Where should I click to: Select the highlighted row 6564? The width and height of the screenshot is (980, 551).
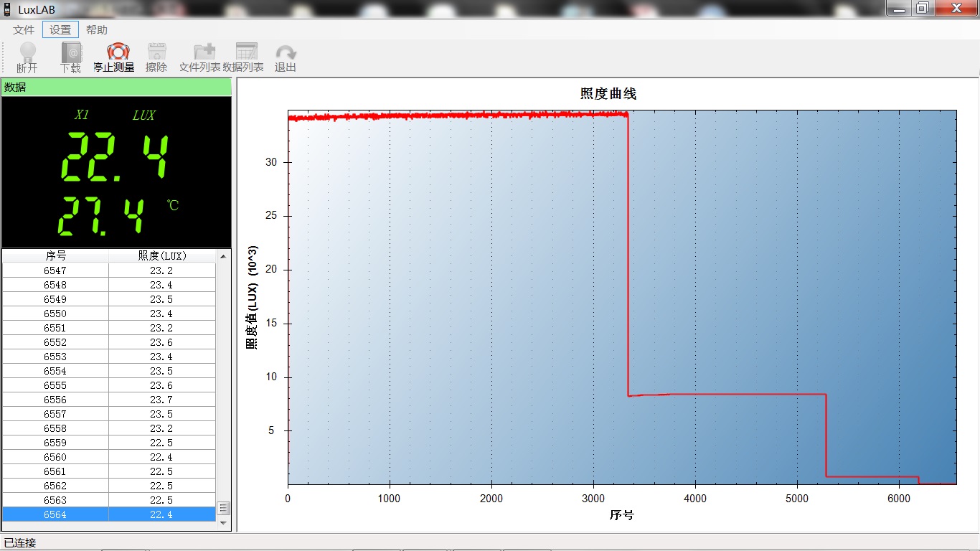coord(109,514)
